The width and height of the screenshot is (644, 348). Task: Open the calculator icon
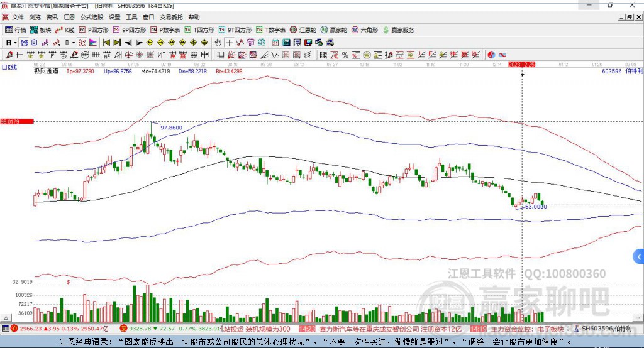point(286,43)
